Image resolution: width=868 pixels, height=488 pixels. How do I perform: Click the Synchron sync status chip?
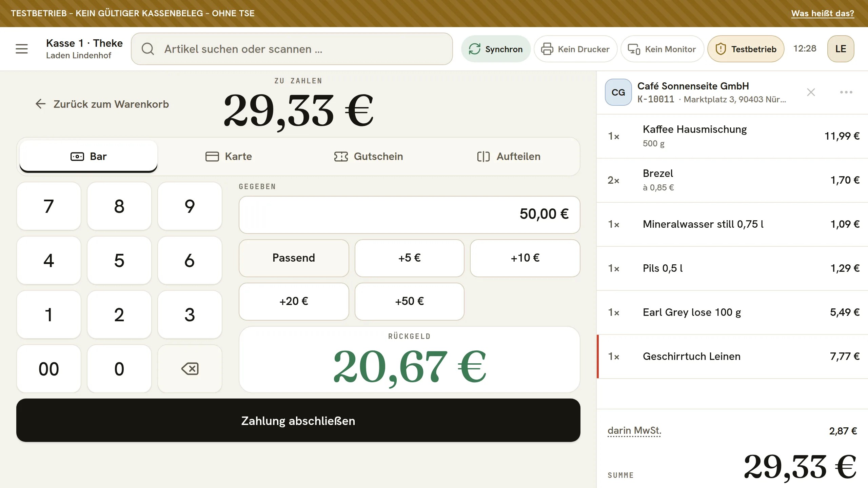coord(495,49)
